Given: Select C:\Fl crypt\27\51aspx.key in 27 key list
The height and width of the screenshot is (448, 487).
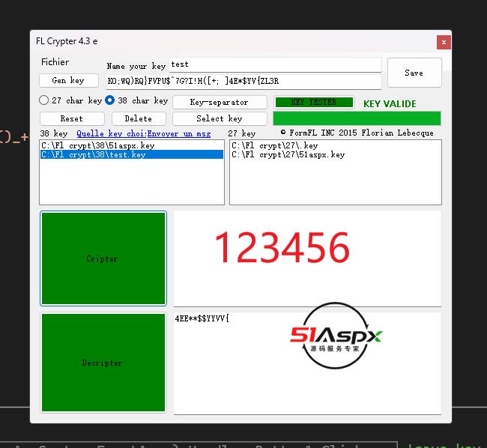Looking at the screenshot, I should 336,154.
